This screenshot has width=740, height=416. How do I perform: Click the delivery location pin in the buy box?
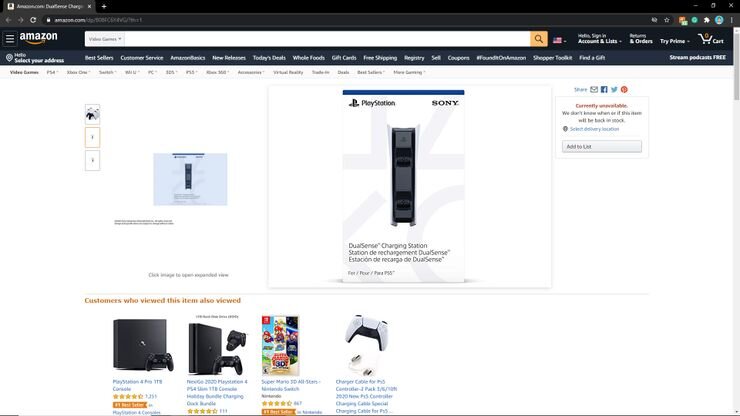565,129
